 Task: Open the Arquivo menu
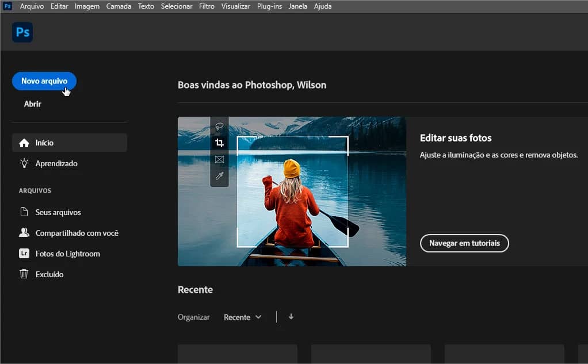(32, 6)
